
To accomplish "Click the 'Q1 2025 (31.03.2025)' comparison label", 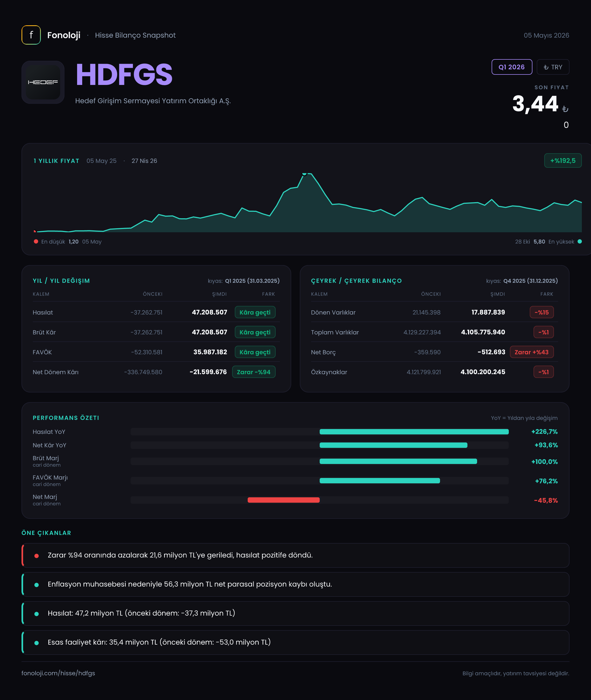I will point(252,281).
